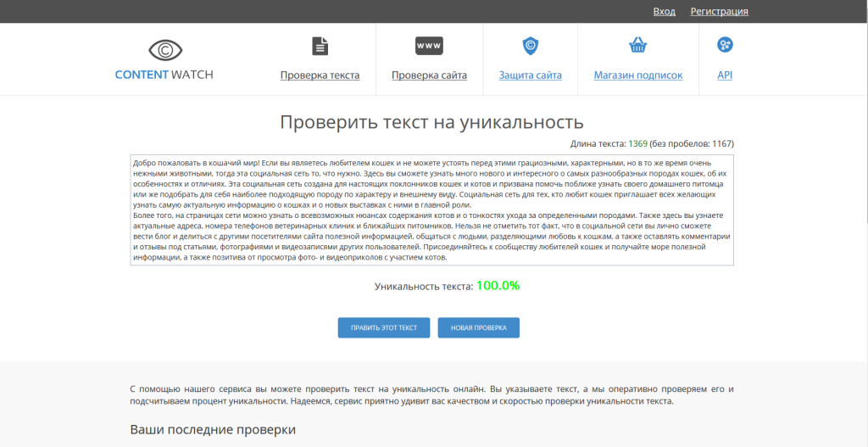Click the www icon above Проверка сайта
Screen dimensions: 868x447
(x=429, y=46)
